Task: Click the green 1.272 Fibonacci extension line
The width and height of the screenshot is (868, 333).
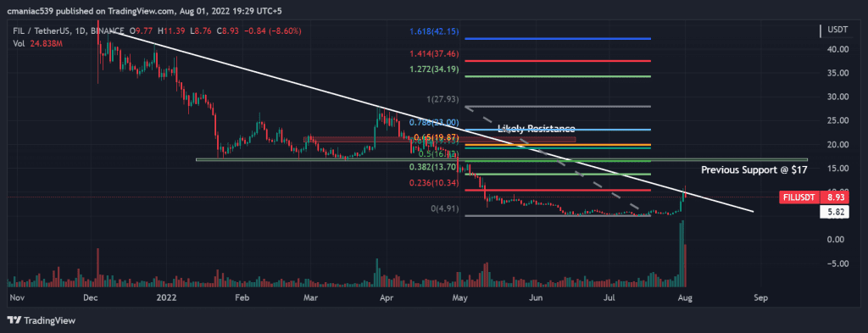Action: coord(558,76)
